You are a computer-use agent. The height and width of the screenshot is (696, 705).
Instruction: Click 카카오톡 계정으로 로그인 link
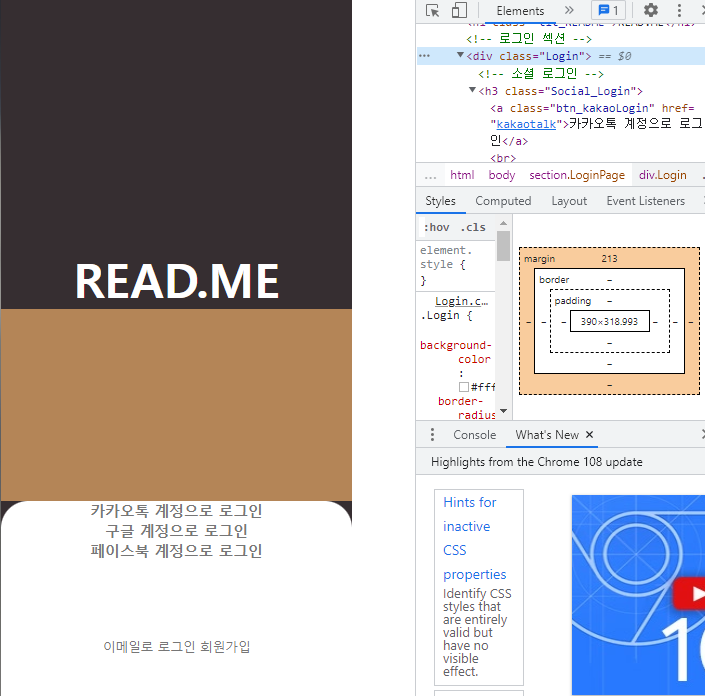(x=176, y=511)
